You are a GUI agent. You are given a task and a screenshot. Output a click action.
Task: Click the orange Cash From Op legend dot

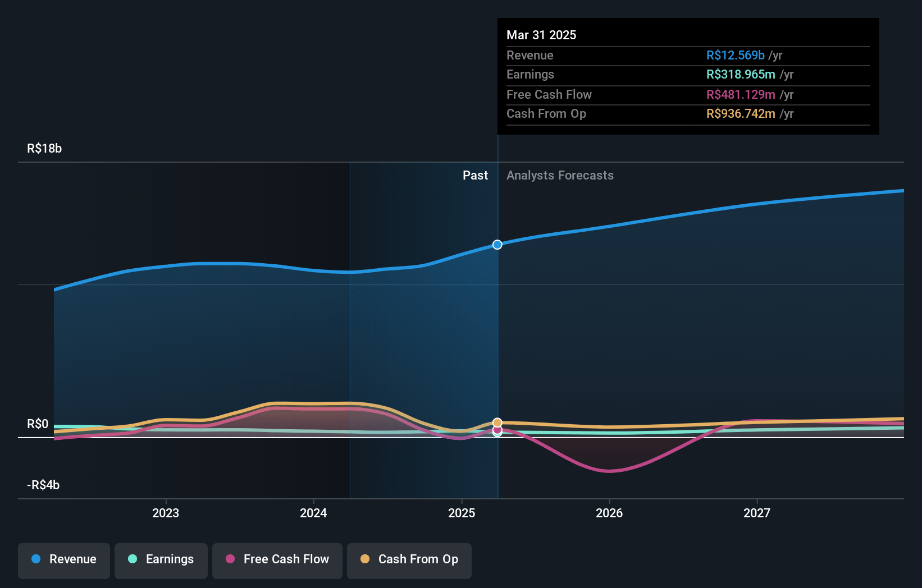pos(365,559)
